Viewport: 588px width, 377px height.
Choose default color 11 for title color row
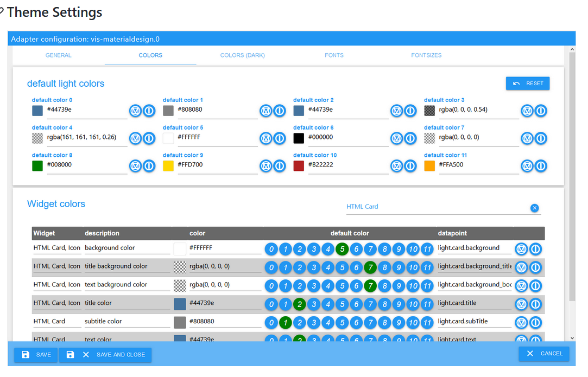427,304
